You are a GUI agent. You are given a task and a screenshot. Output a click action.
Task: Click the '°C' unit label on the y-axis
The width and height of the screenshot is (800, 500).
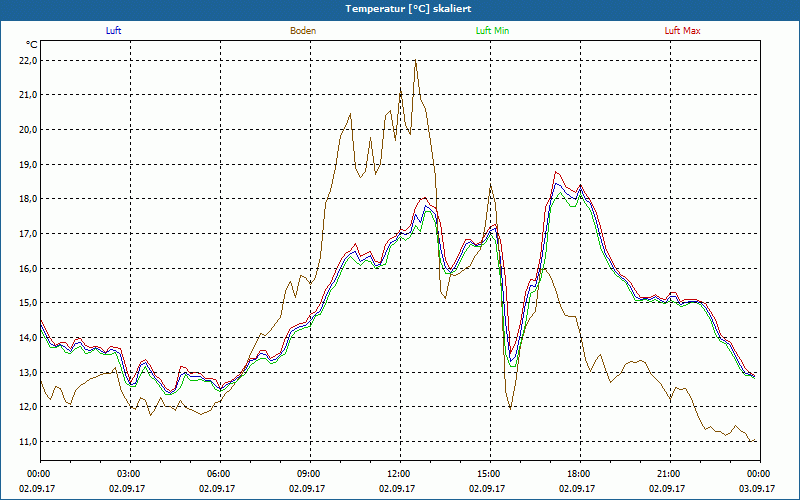pos(32,45)
